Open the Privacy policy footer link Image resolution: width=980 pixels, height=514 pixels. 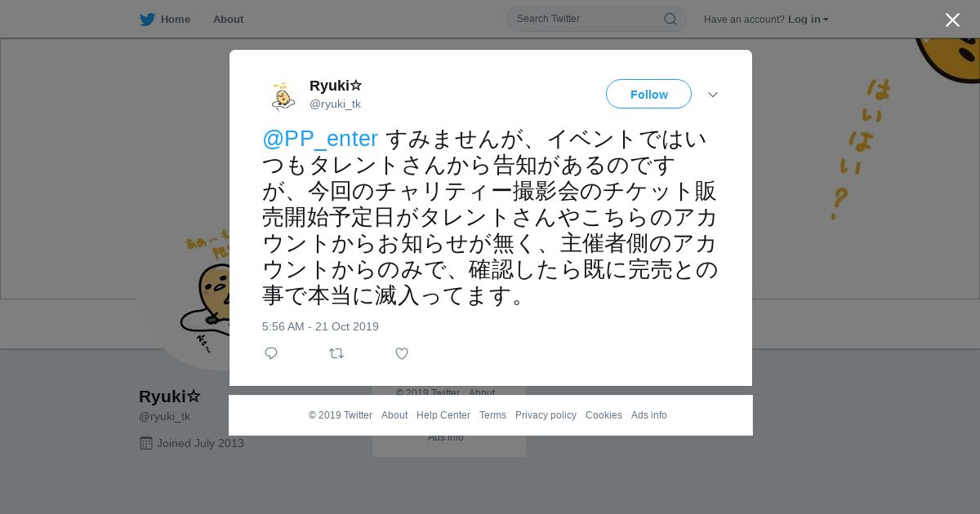[546, 415]
